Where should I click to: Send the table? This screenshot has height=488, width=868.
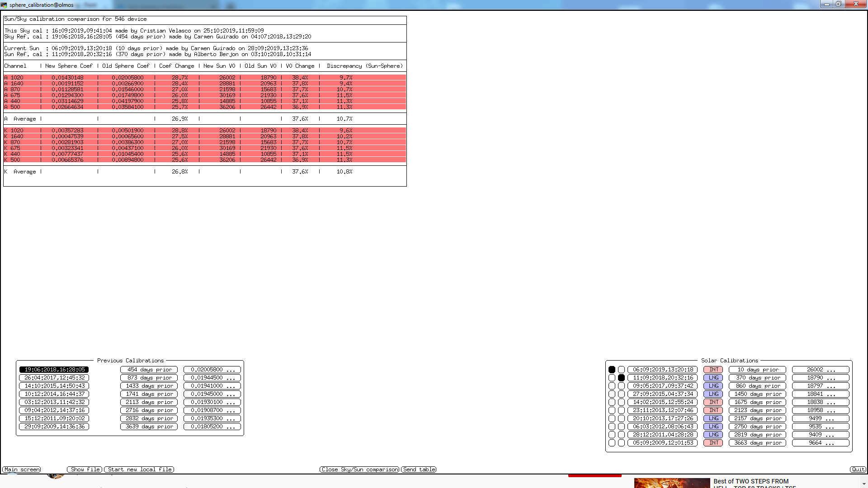point(419,469)
